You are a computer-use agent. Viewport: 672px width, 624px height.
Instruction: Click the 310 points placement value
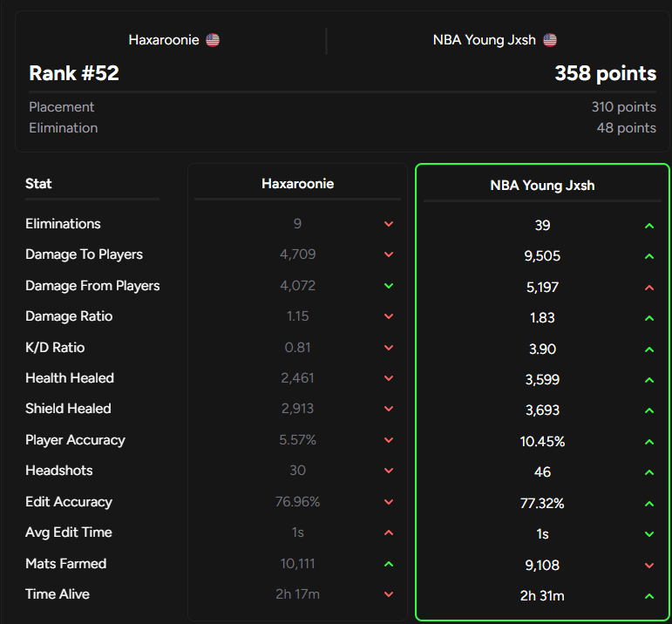623,107
